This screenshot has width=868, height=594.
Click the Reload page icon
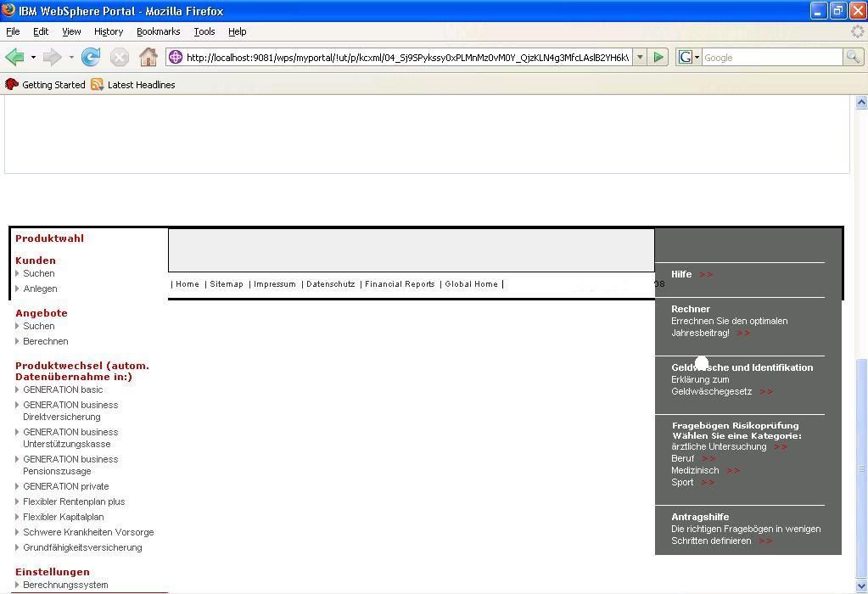(91, 58)
